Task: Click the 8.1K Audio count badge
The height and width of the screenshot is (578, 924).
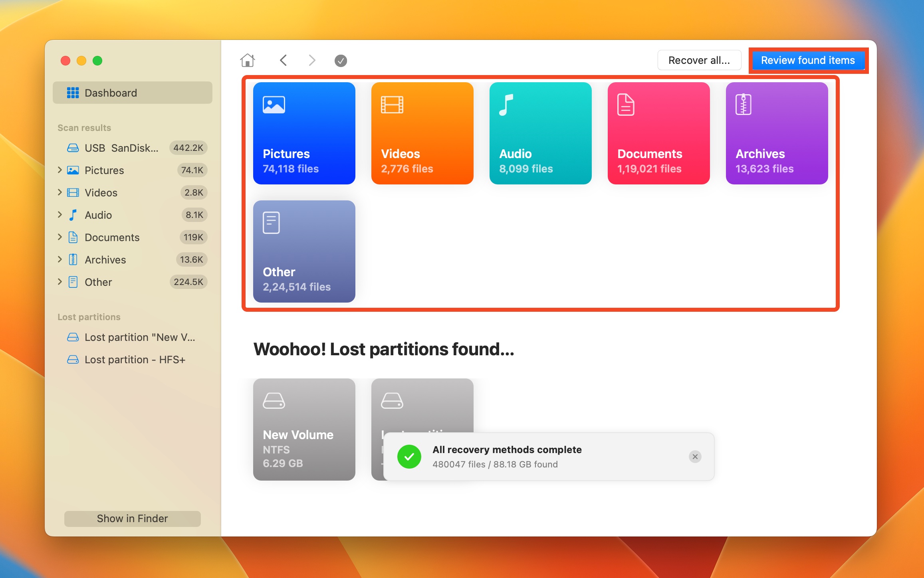Action: pos(194,215)
